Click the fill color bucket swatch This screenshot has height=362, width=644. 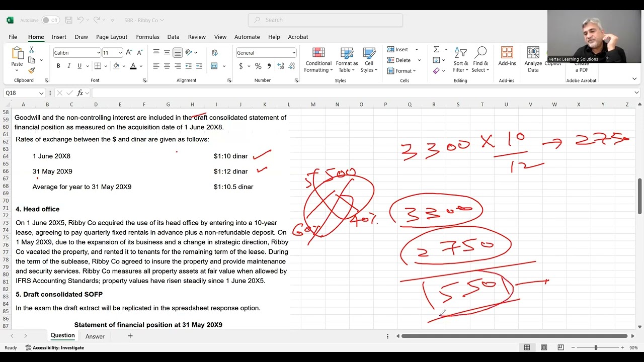116,66
